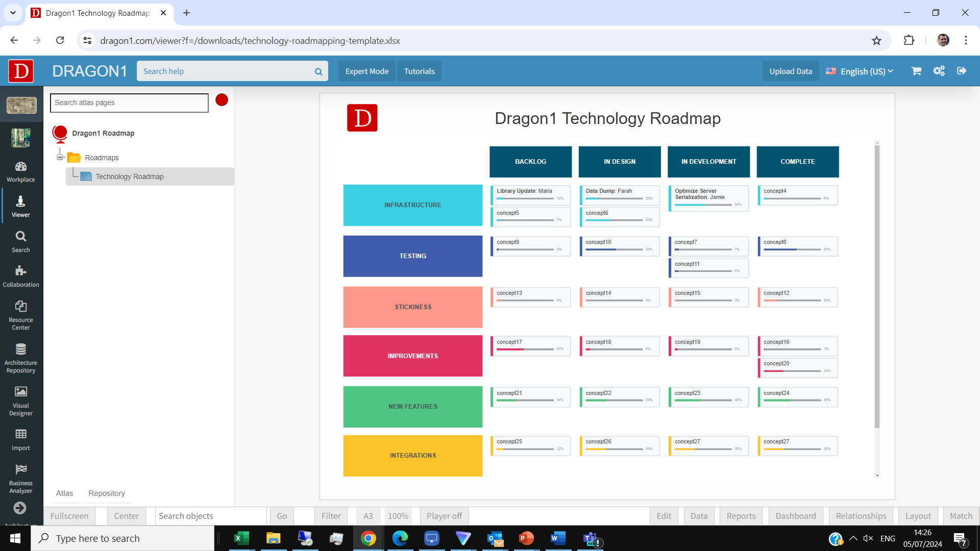
Task: Bookmark this page with star icon
Action: [x=876, y=41]
